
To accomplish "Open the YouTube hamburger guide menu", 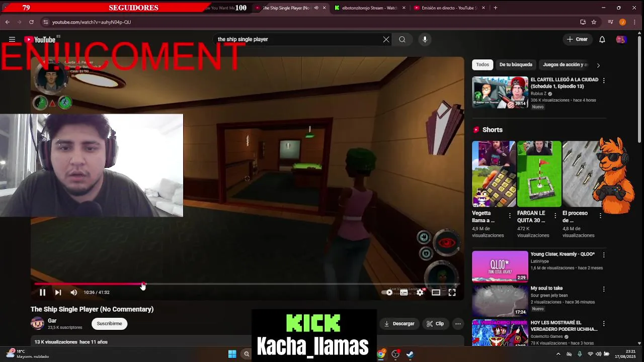I will click(x=12, y=39).
